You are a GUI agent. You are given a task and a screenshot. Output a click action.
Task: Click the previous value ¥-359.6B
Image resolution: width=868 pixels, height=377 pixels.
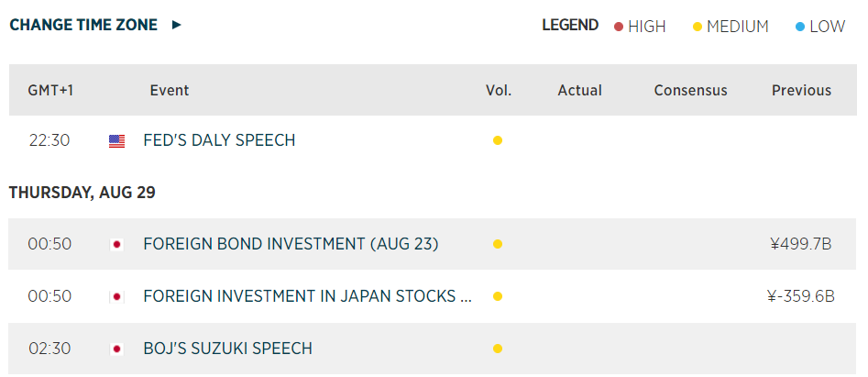800,297
